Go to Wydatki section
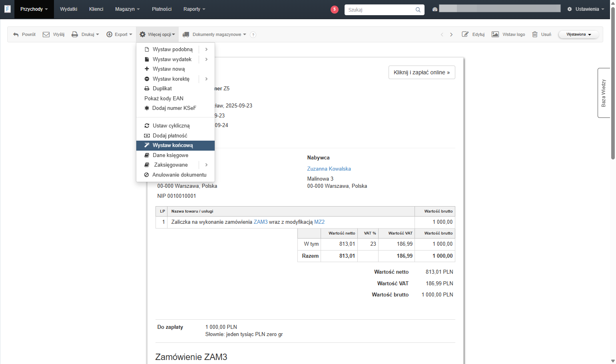 69,9
